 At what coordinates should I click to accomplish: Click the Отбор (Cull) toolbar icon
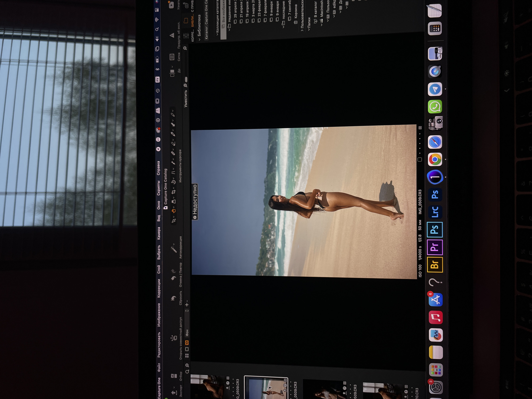tap(174, 376)
